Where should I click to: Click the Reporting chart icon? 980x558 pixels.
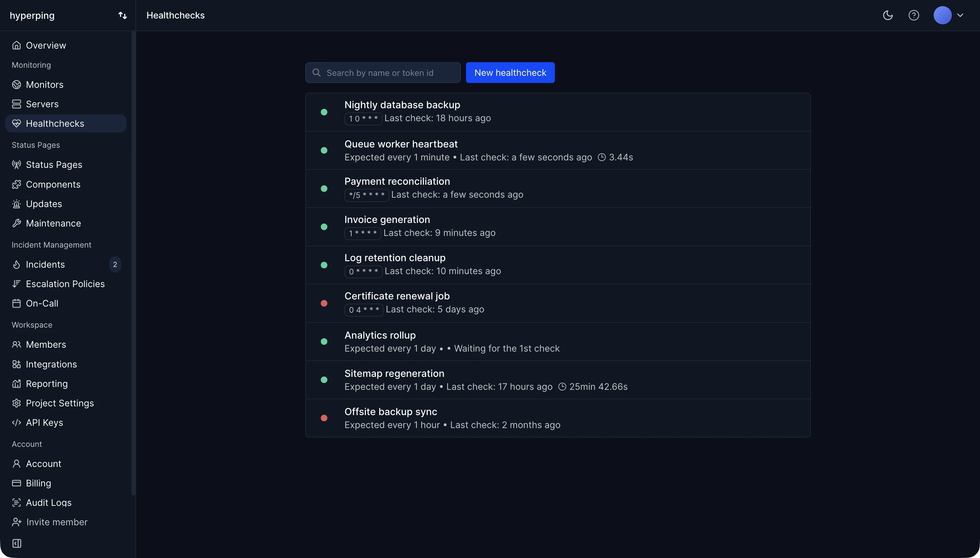click(x=17, y=384)
